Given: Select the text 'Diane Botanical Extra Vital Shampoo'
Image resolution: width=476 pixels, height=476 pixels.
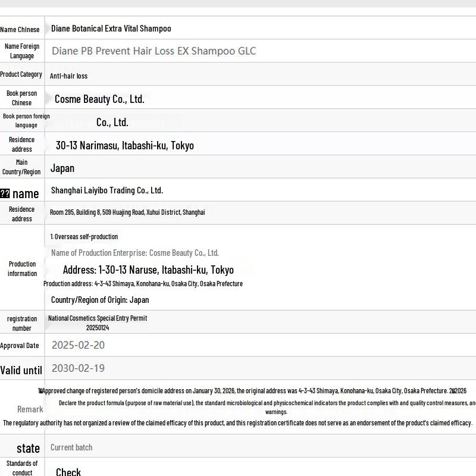Looking at the screenshot, I should [x=111, y=29].
